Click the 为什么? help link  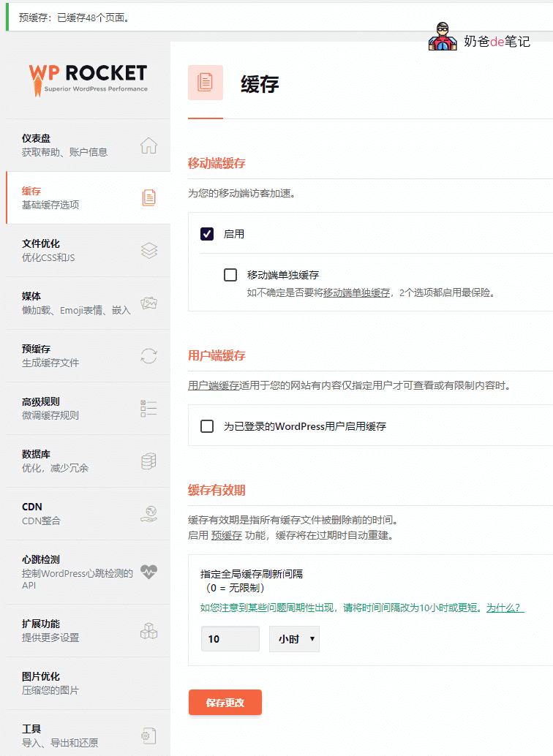pyautogui.click(x=505, y=608)
